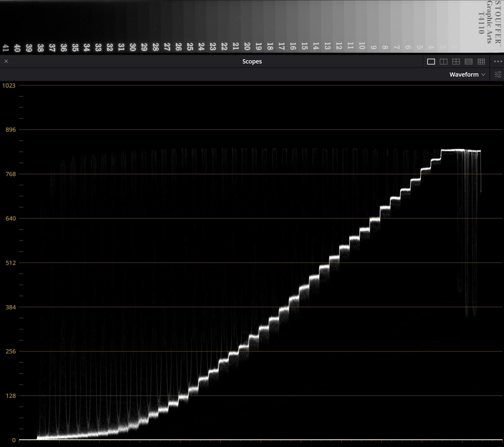Viewport: 504px width, 447px height.
Task: Click step number 41 on the wedge
Action: tap(6, 48)
